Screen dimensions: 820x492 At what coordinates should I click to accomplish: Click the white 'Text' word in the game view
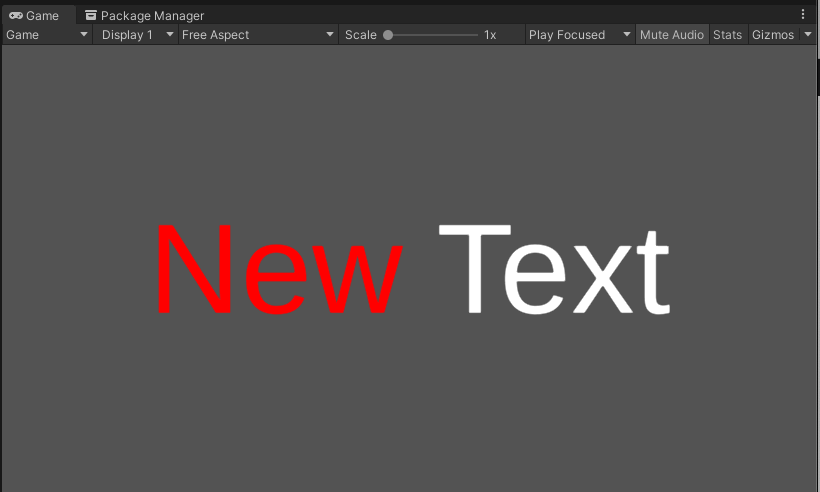tap(554, 269)
